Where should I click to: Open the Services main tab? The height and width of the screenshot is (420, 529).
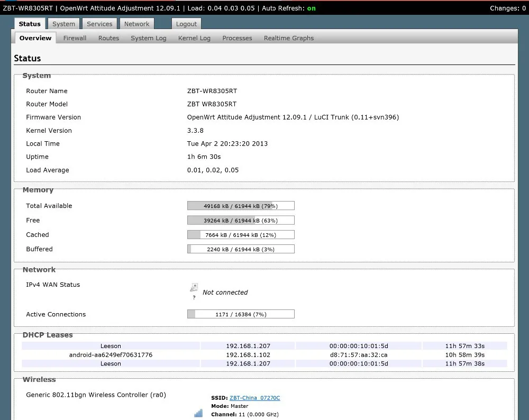[x=99, y=24]
